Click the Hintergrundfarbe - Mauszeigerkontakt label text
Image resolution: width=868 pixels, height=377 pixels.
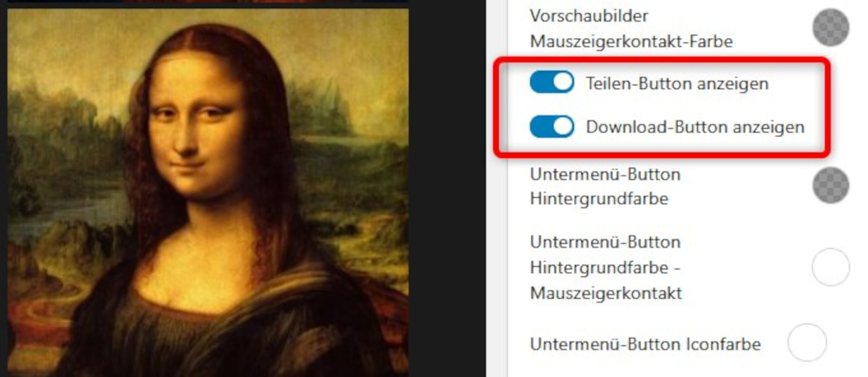click(x=606, y=268)
